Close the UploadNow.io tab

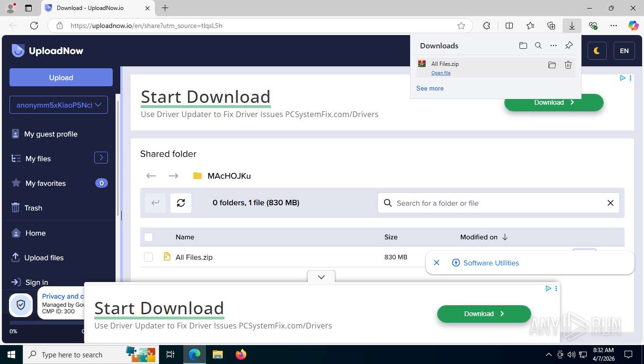[x=147, y=8]
